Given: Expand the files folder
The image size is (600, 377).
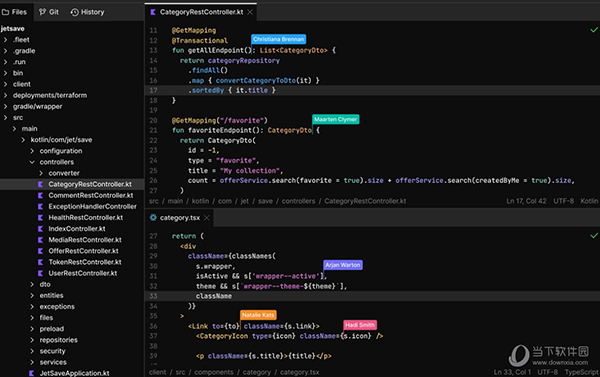Looking at the screenshot, I should click(32, 318).
